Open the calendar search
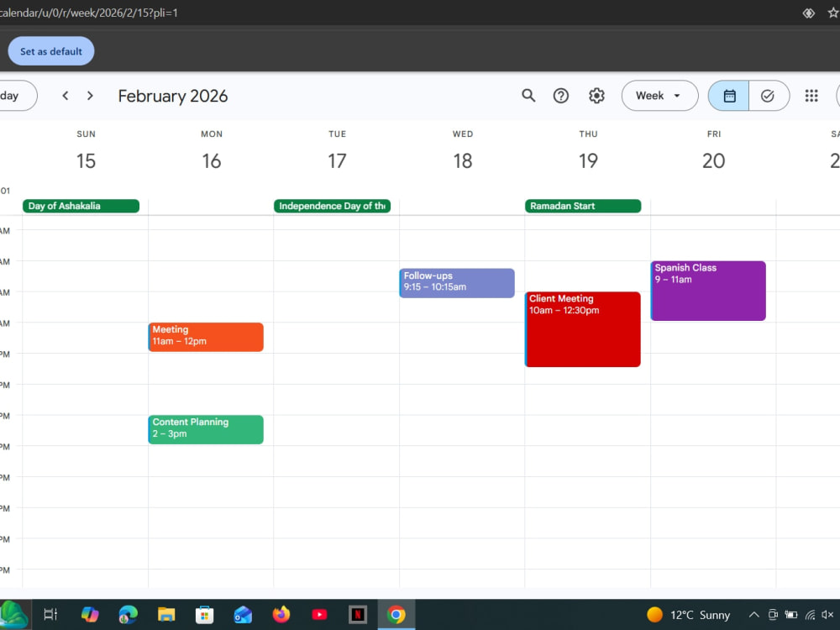Image resolution: width=840 pixels, height=630 pixels. click(x=528, y=96)
